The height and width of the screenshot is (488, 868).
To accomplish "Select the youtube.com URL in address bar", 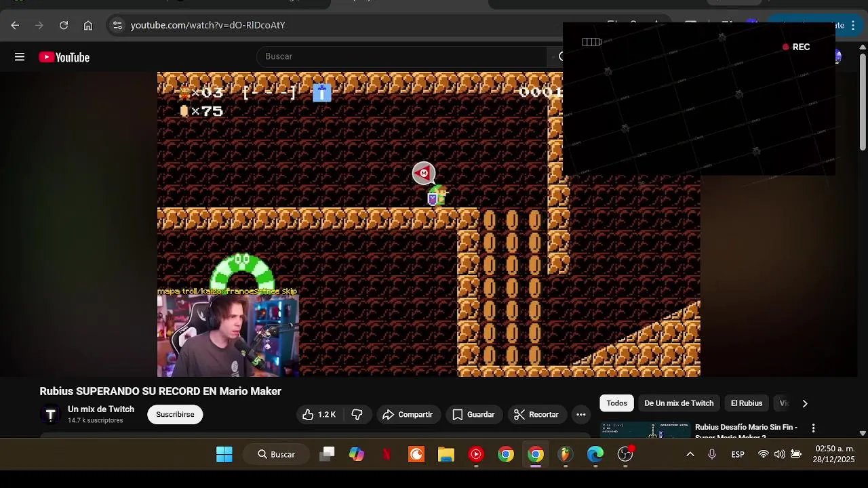I will 208,25.
